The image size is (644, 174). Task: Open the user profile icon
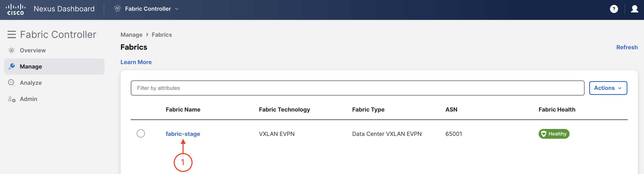[x=634, y=9]
